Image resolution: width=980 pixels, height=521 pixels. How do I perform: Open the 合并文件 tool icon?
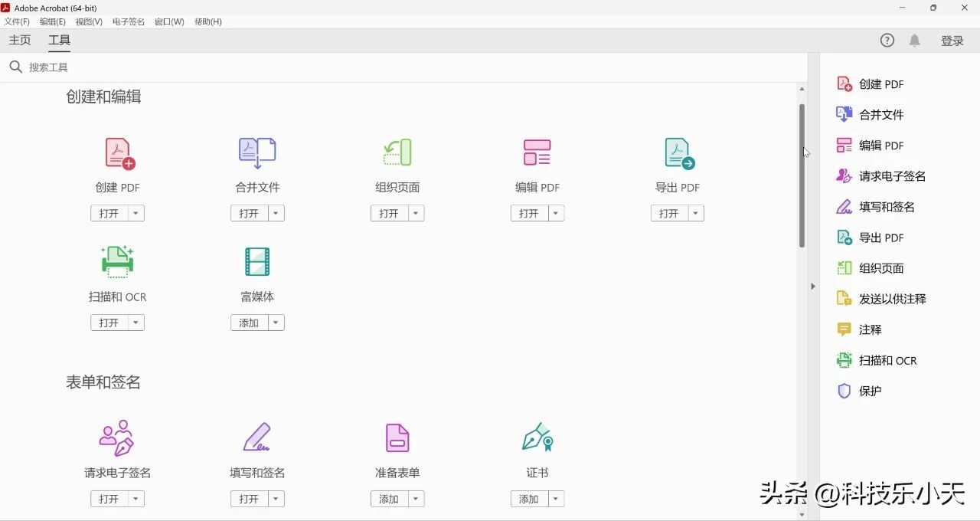[257, 152]
